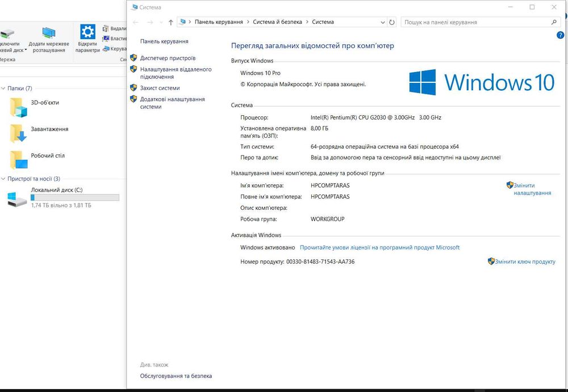The image size is (568, 392).
Task: Open Налаштування віддаленого підключення
Action: coord(176,73)
